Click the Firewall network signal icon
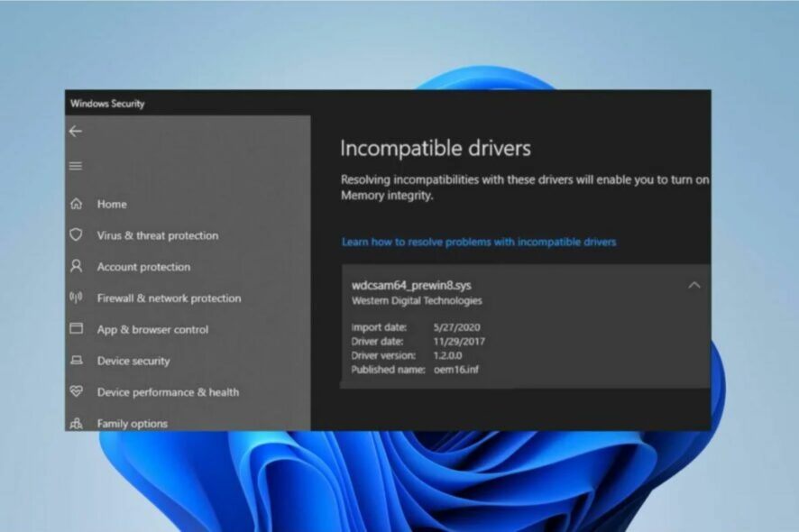Viewport: 799px width, 532px height. [x=76, y=298]
